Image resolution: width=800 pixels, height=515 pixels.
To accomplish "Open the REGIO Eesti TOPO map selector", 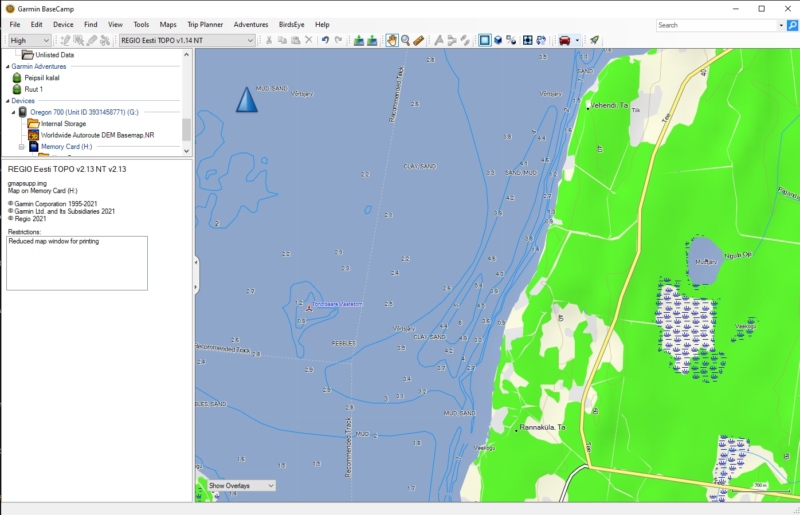I will (187, 40).
